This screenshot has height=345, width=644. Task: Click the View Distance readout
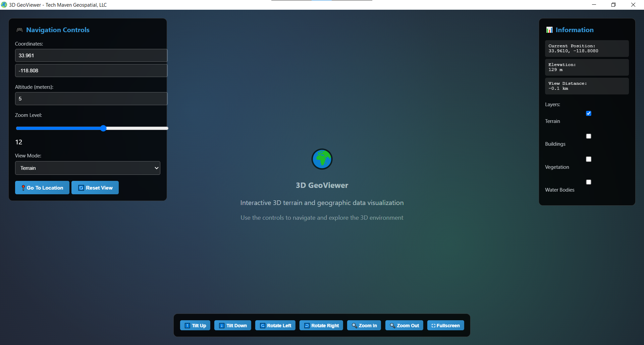click(x=587, y=86)
